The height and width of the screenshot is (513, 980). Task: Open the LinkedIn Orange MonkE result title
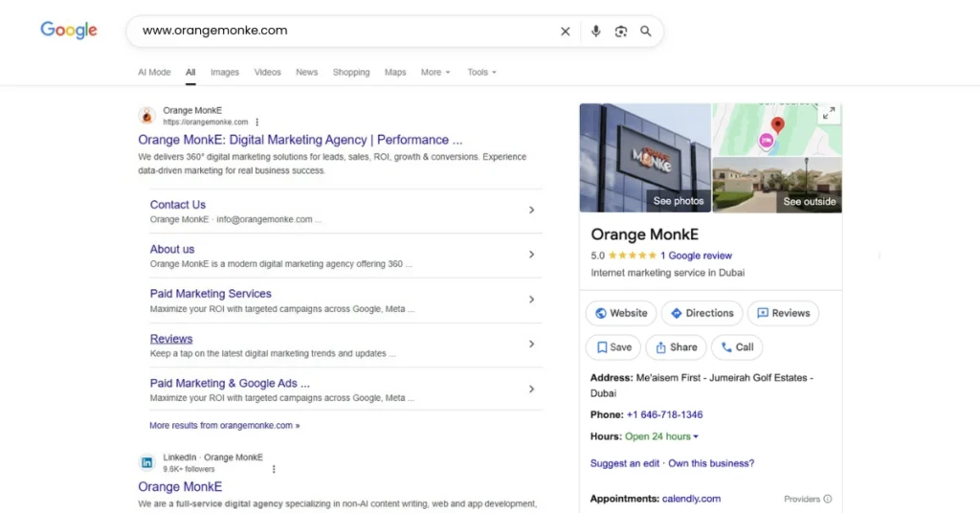click(180, 487)
